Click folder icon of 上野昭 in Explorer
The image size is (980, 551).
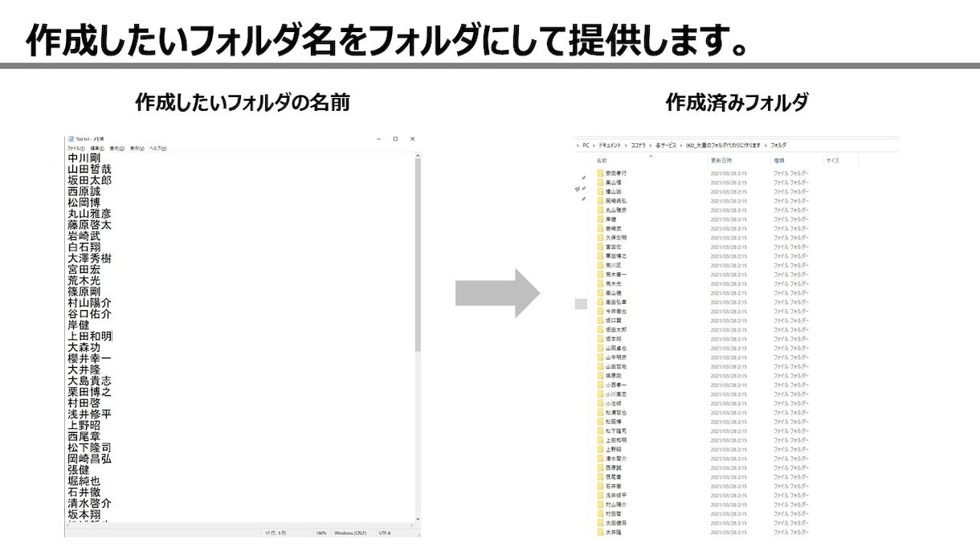pos(600,450)
